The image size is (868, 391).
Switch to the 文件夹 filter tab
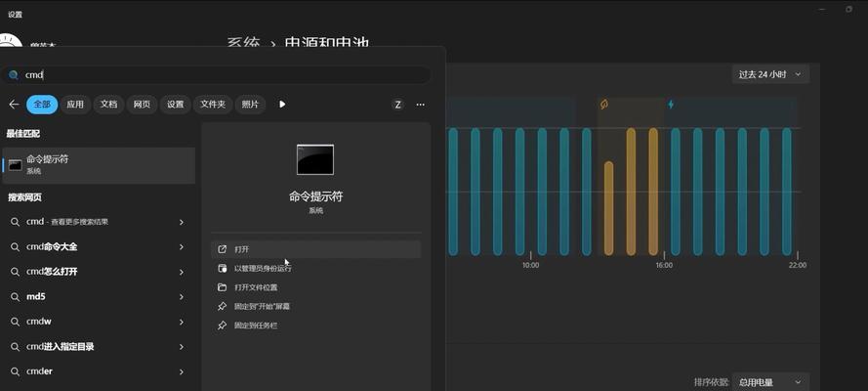point(213,105)
